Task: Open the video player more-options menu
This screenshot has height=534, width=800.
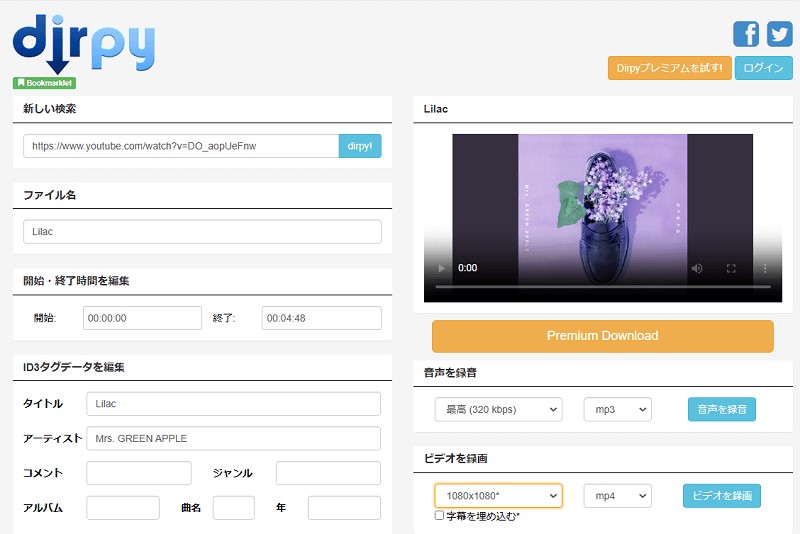Action: 765,268
